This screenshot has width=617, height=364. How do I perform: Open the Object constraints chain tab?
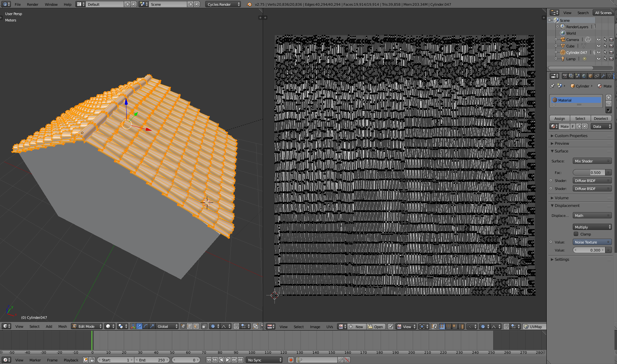pyautogui.click(x=597, y=76)
